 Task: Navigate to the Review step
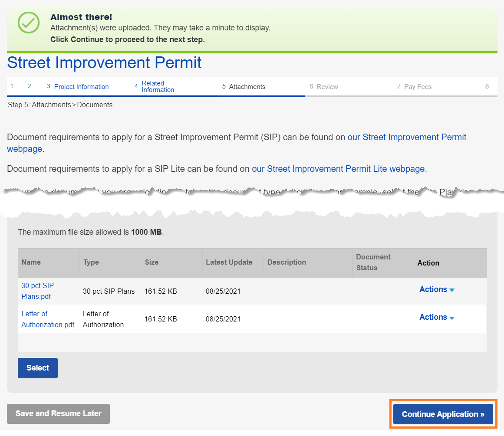point(327,87)
